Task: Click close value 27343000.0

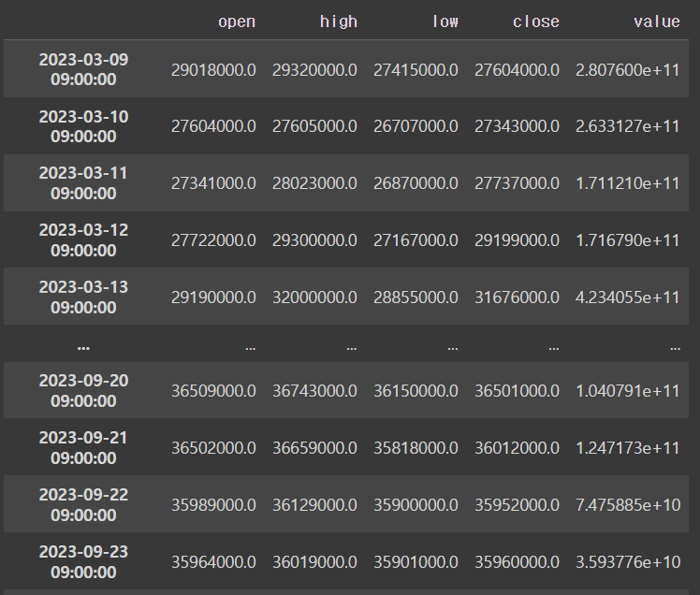Action: (x=517, y=126)
